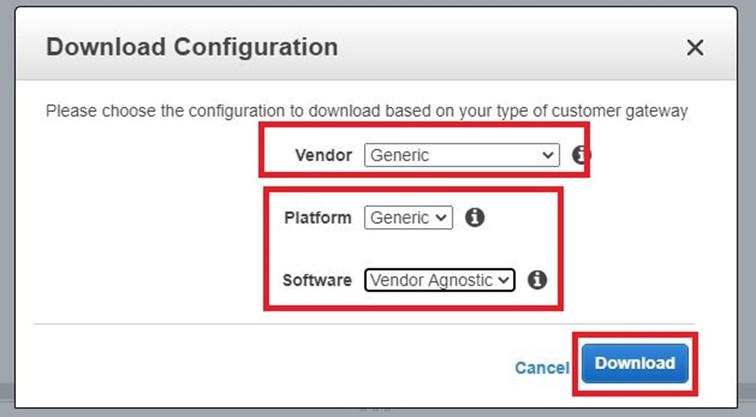Image resolution: width=756 pixels, height=417 pixels.
Task: Close the Download Configuration dialog with X
Action: click(695, 47)
